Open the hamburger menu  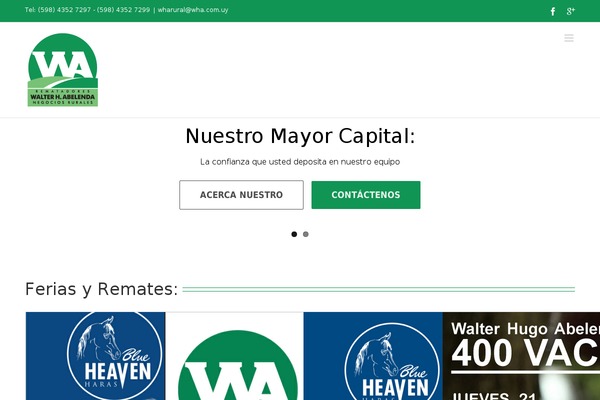tap(569, 38)
